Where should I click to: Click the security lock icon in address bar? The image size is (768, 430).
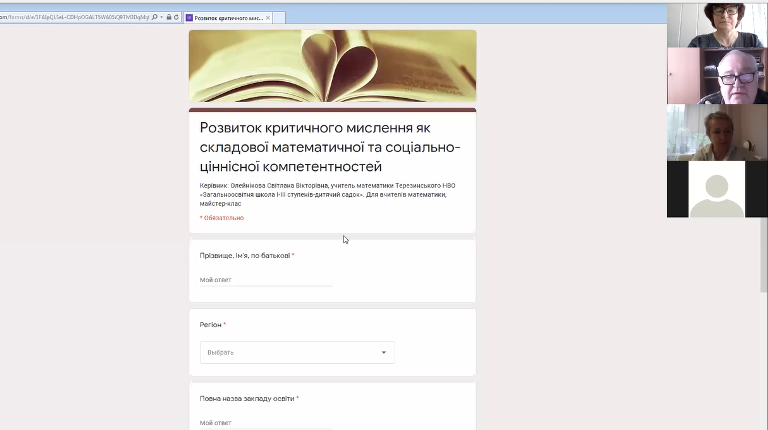point(169,17)
